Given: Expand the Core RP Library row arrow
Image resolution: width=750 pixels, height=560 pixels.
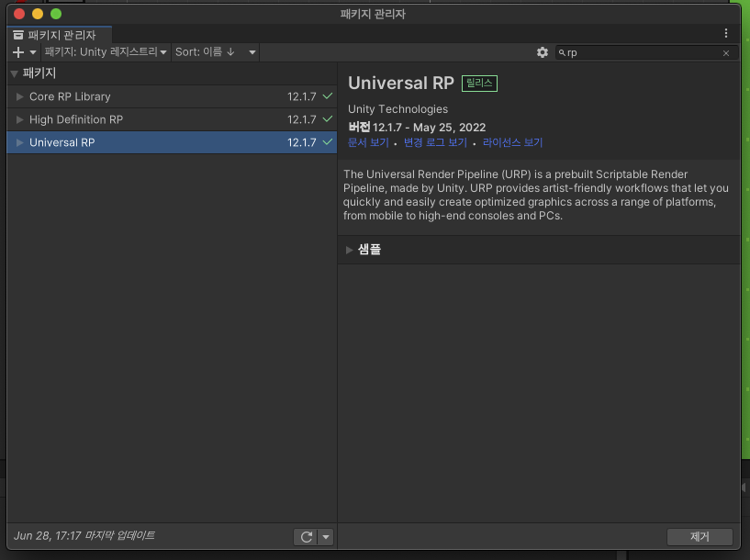Looking at the screenshot, I should tap(19, 96).
